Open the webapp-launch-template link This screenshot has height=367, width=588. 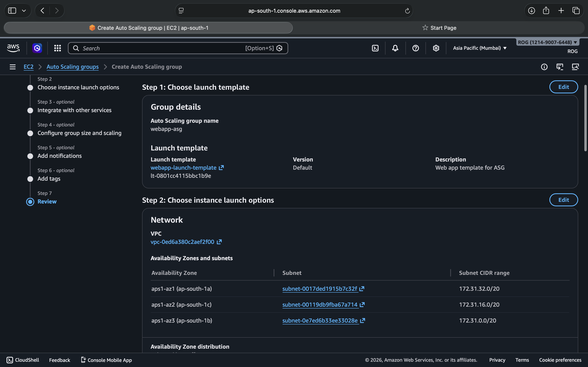coord(184,168)
